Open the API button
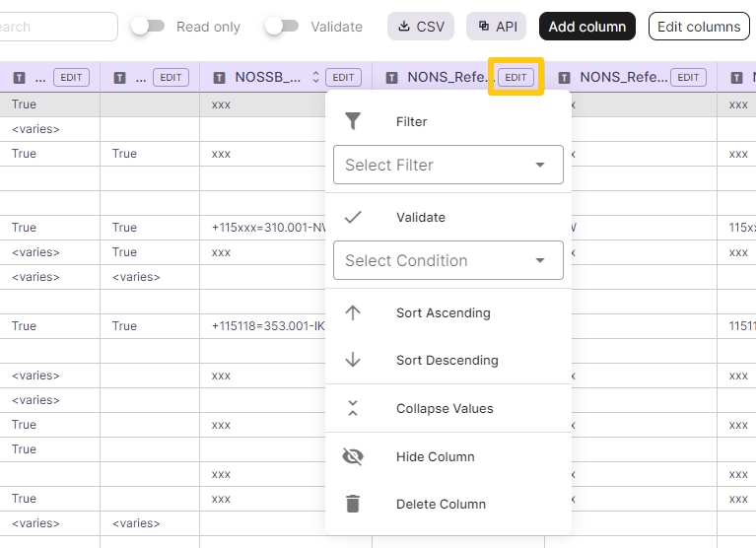 (496, 27)
